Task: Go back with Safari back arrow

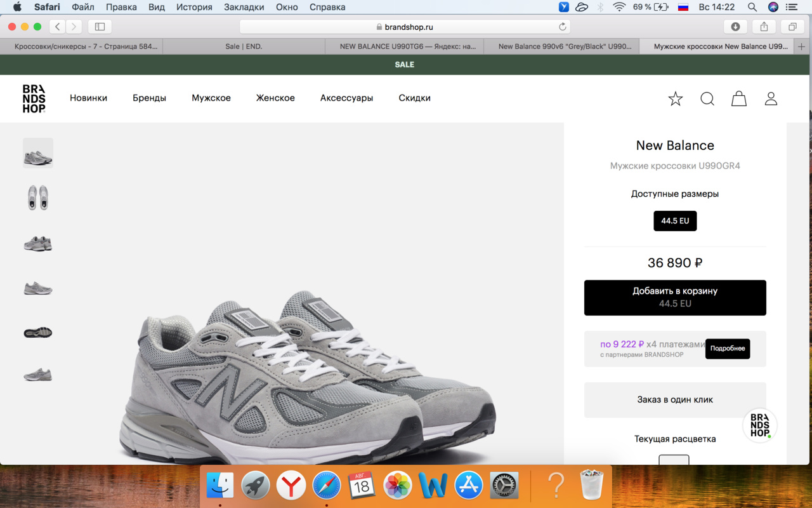Action: (x=57, y=27)
